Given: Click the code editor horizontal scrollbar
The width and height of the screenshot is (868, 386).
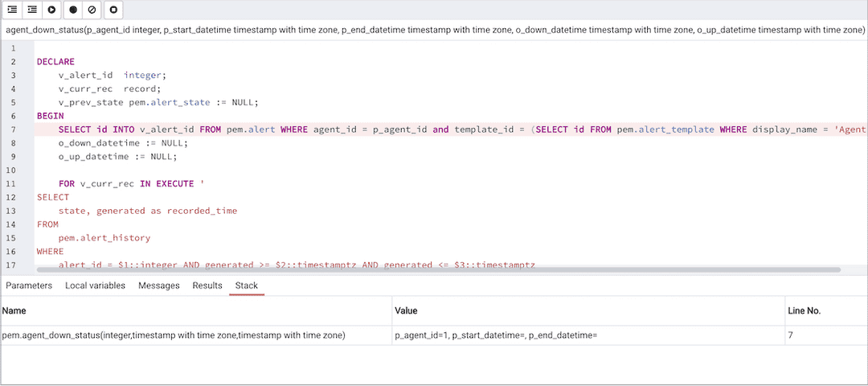Looking at the screenshot, I should click(434, 270).
